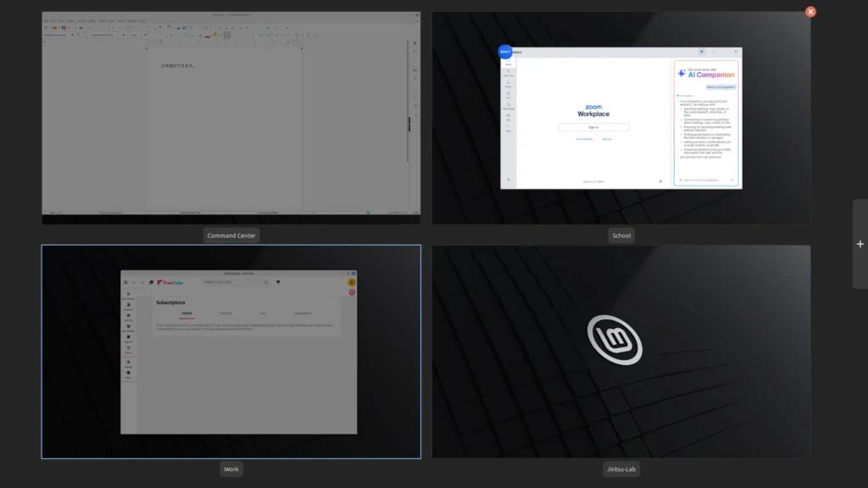Select the COMMUNITY tab in FreeTube
Screen dimensions: 868x488
coord(303,313)
